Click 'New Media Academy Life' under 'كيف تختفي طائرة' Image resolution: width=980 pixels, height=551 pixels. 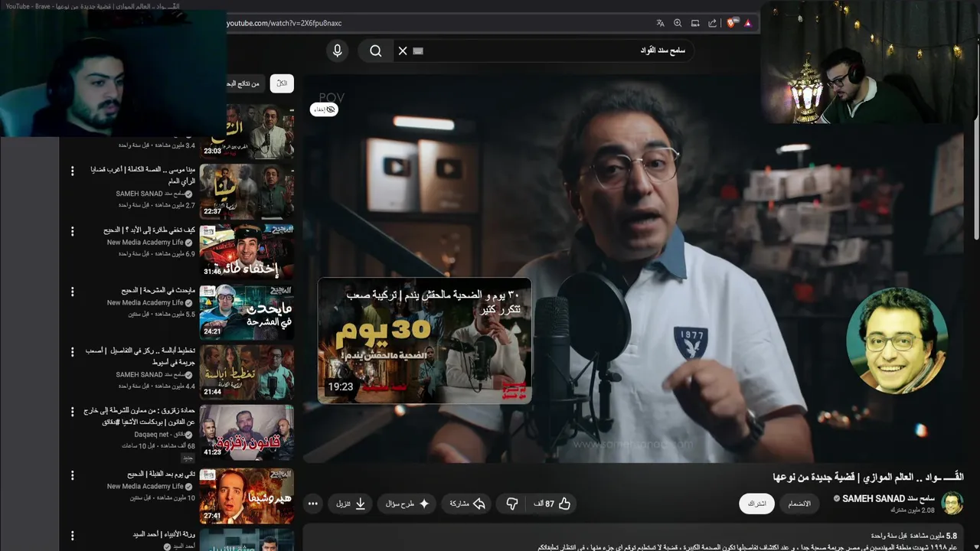point(145,242)
